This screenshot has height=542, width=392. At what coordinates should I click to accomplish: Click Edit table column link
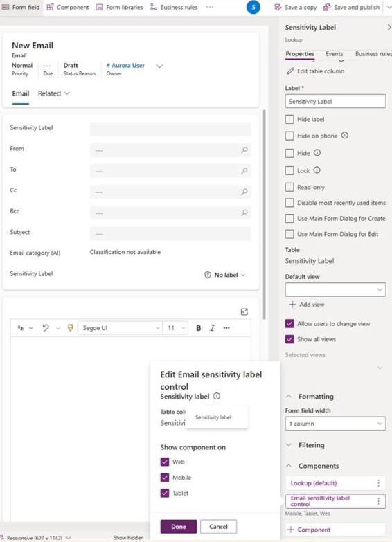coord(316,71)
